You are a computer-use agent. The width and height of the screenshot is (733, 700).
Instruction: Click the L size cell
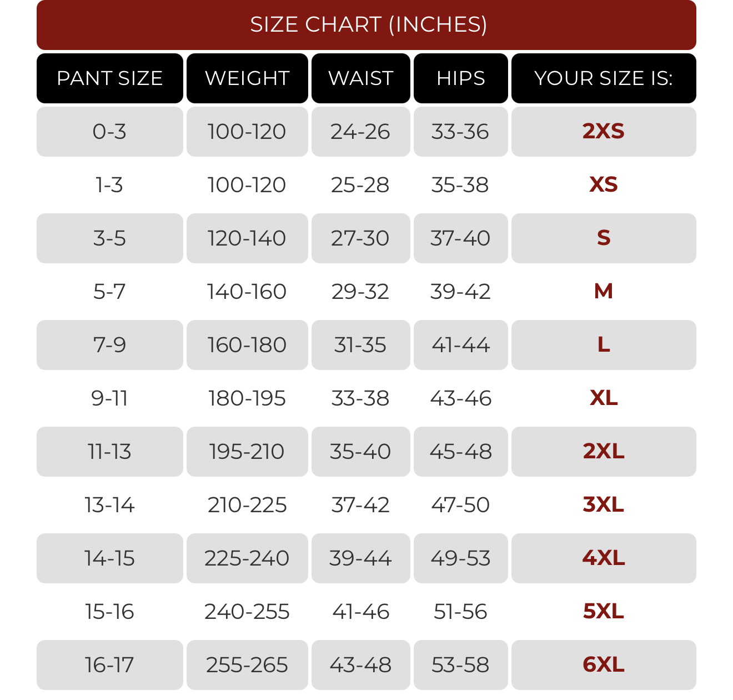(604, 345)
